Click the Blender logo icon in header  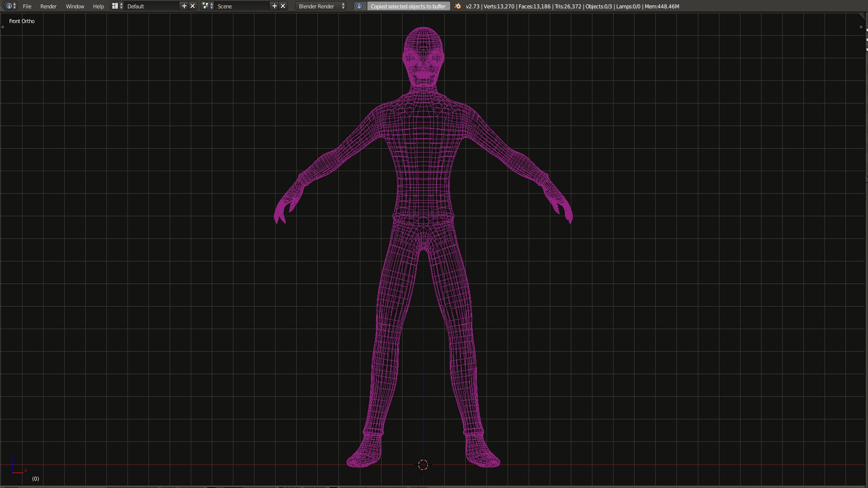pyautogui.click(x=458, y=6)
